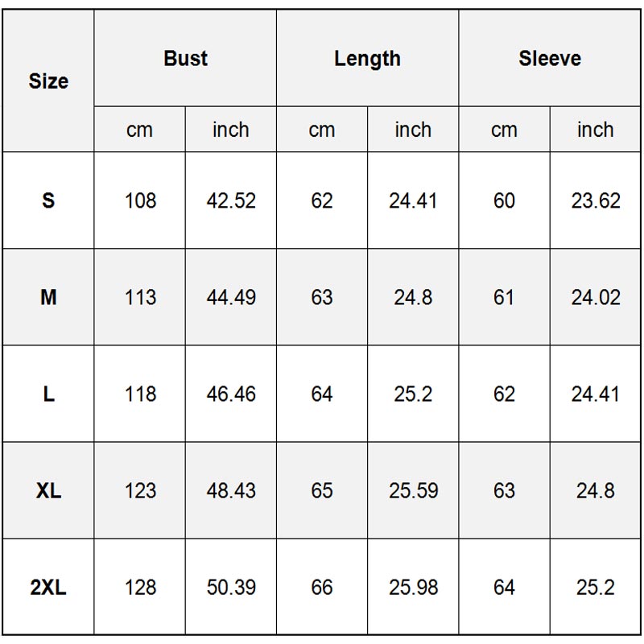This screenshot has width=644, height=644.
Task: Select bust cm value 123
Action: [x=140, y=490]
